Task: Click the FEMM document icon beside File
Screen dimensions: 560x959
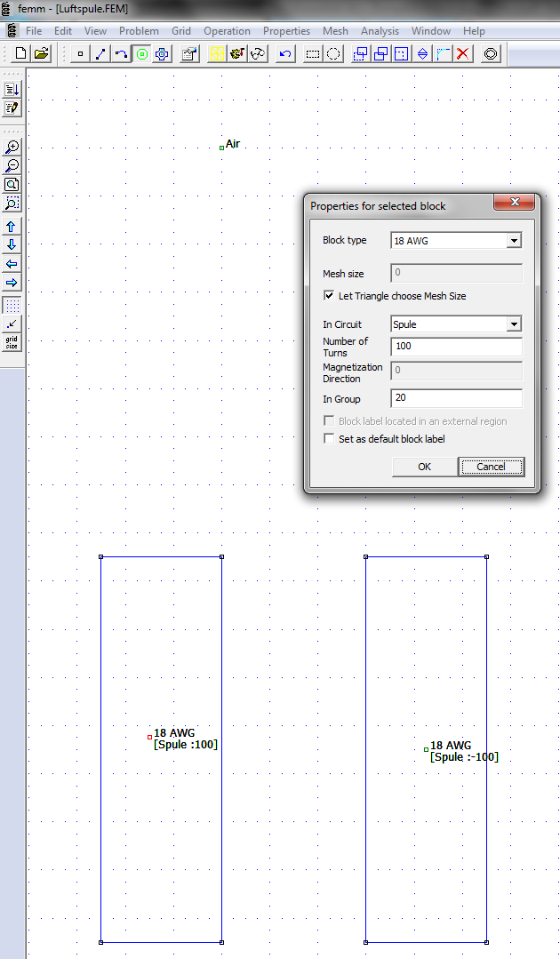Action: (12, 30)
